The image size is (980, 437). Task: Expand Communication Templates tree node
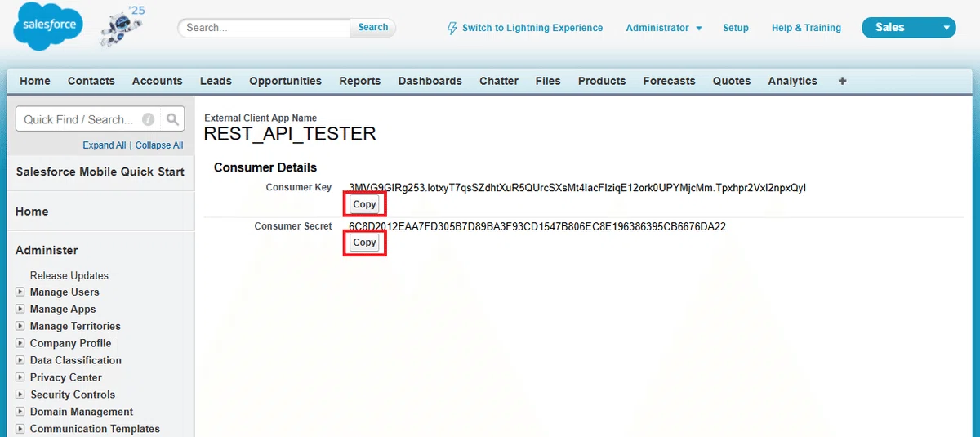click(x=20, y=429)
